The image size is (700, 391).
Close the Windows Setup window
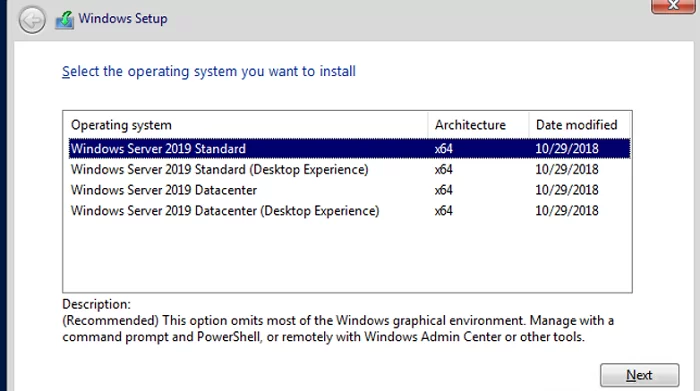[x=673, y=6]
